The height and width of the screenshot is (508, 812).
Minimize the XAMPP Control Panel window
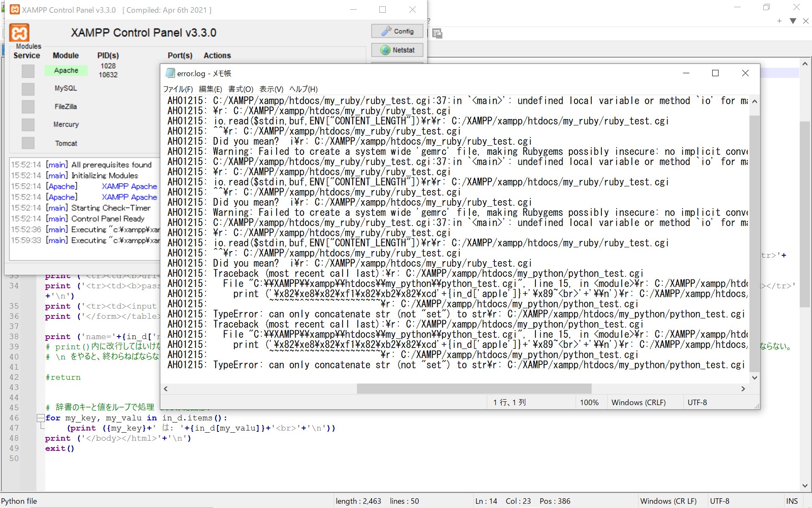(x=354, y=9)
